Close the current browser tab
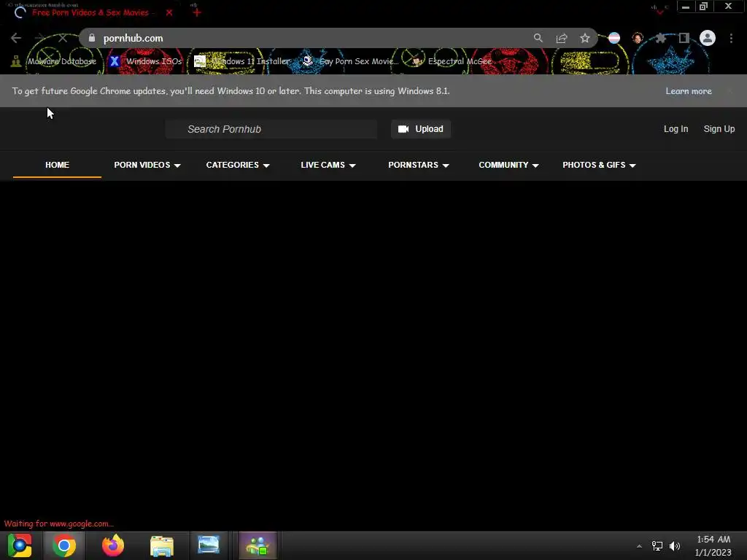Screen dimensions: 747x560 (x=169, y=12)
